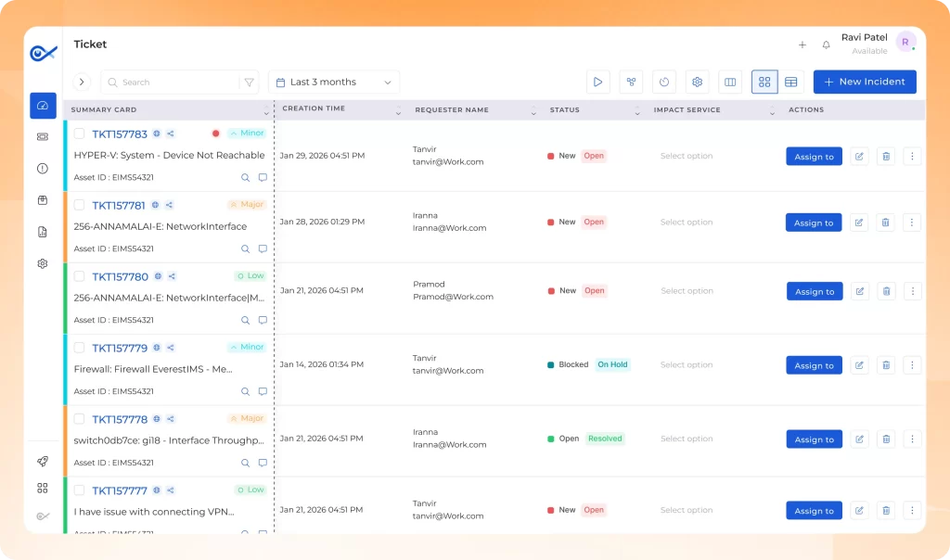Screen dimensions: 950x560
Task: Click the New Incident button
Action: (865, 83)
